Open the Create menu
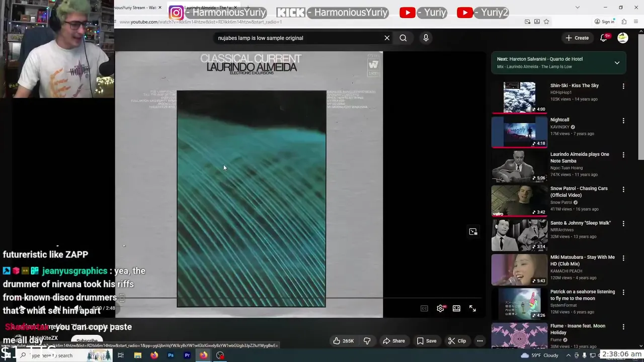The width and height of the screenshot is (644, 362). (577, 38)
